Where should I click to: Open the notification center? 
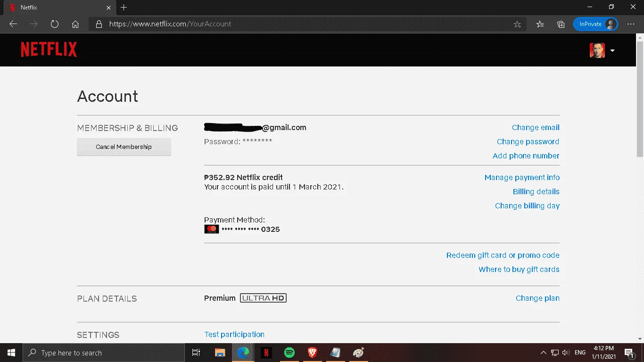click(x=629, y=353)
